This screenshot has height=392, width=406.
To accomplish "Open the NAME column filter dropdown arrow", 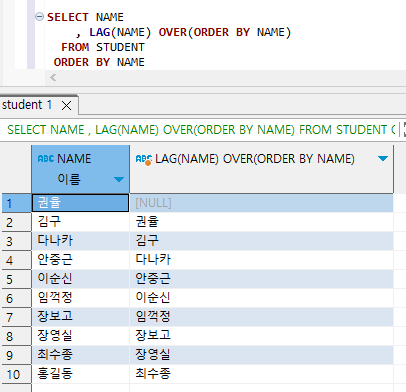I will pos(119,180).
